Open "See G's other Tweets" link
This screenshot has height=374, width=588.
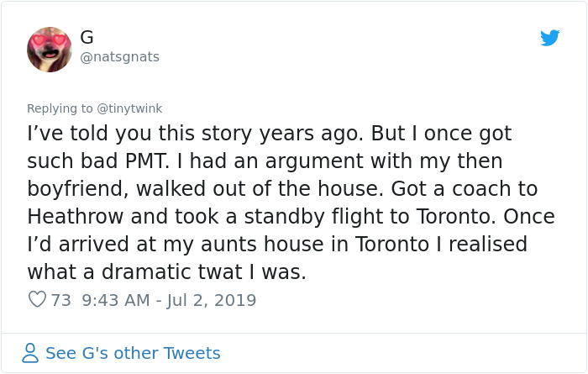[x=133, y=353]
